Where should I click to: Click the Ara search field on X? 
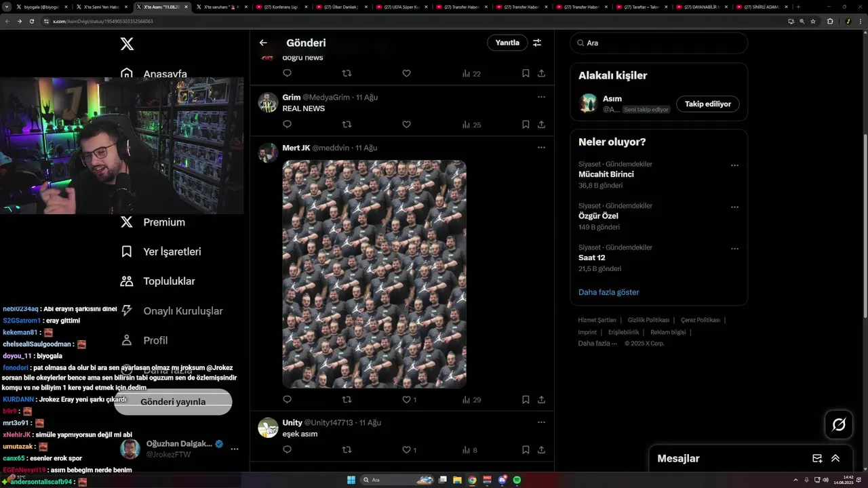[658, 43]
